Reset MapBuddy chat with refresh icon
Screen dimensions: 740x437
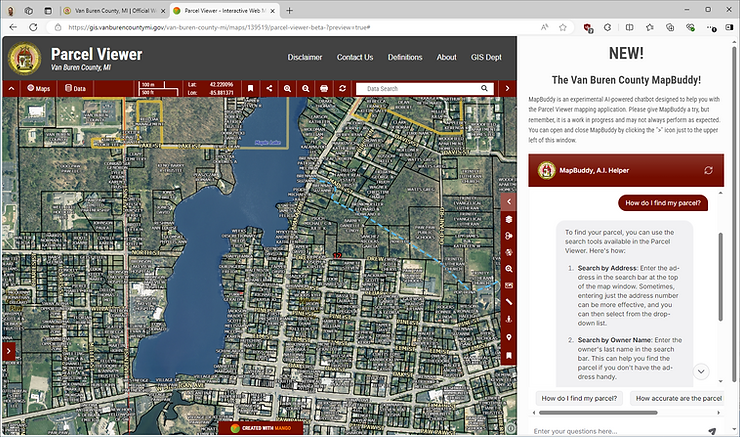coord(708,170)
